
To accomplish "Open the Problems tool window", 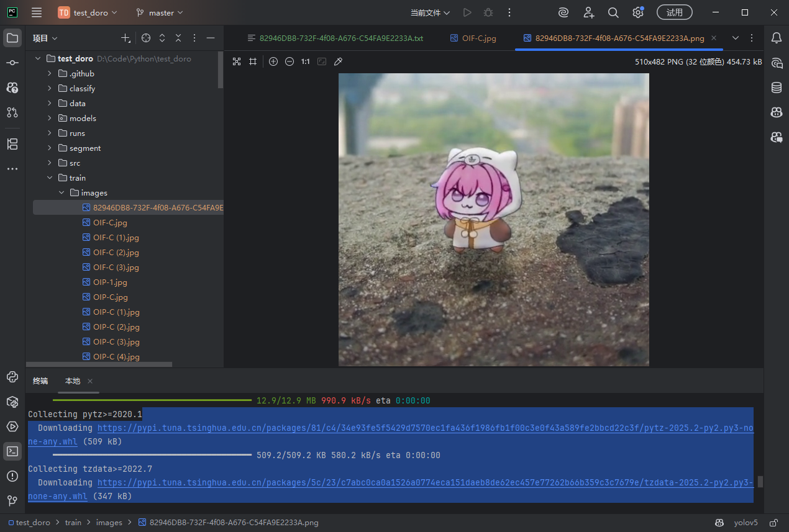I will click(x=12, y=476).
